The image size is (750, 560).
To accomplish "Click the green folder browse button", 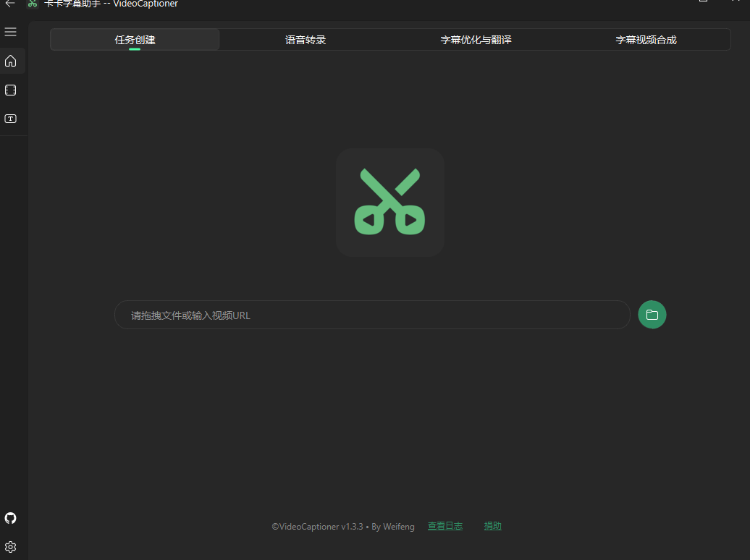I will pyautogui.click(x=652, y=315).
